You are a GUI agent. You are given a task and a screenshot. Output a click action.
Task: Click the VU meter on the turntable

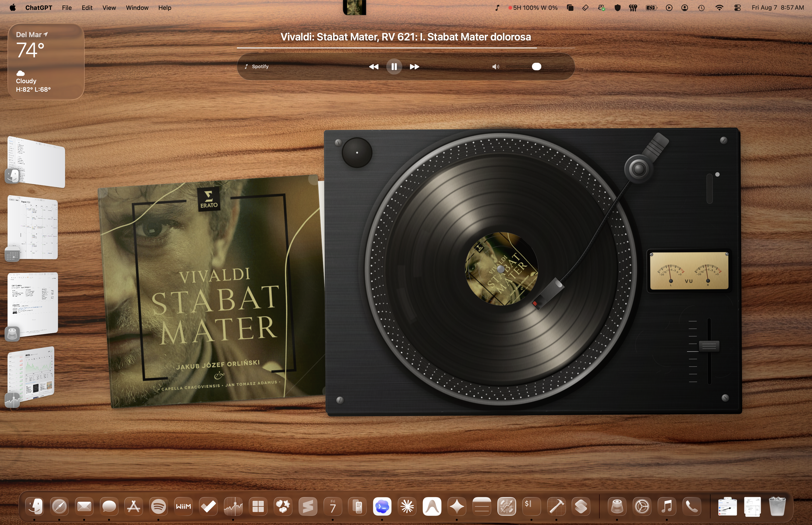[689, 271]
